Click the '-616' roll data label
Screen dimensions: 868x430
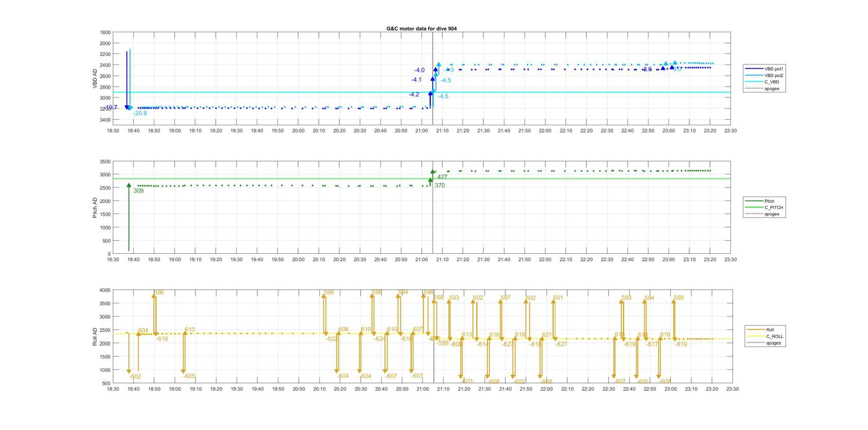coord(162,339)
